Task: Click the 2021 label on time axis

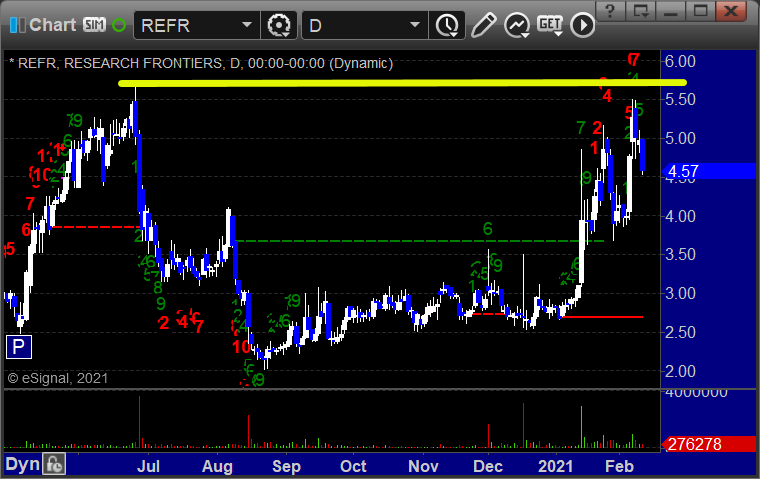Action: (x=555, y=466)
